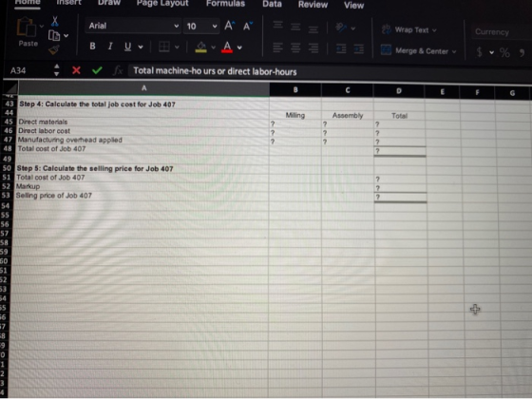Increase font size with large A

pyautogui.click(x=229, y=26)
